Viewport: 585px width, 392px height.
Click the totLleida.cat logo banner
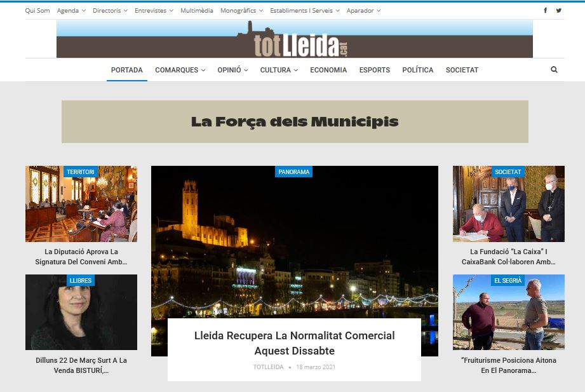pyautogui.click(x=294, y=39)
